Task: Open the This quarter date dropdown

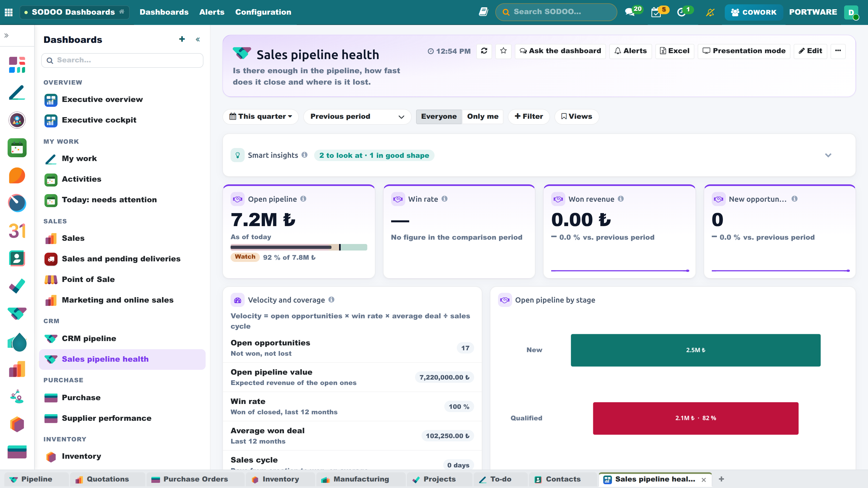Action: tap(260, 117)
